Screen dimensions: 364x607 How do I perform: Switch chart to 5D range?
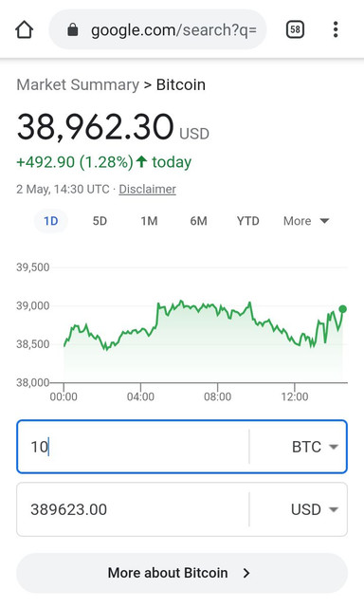[100, 221]
